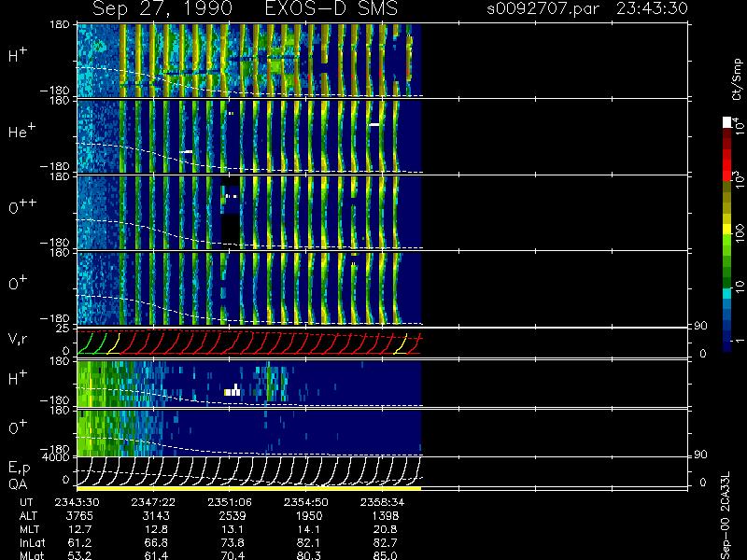
Task: Click the yellow QA status bar
Action: (249, 488)
